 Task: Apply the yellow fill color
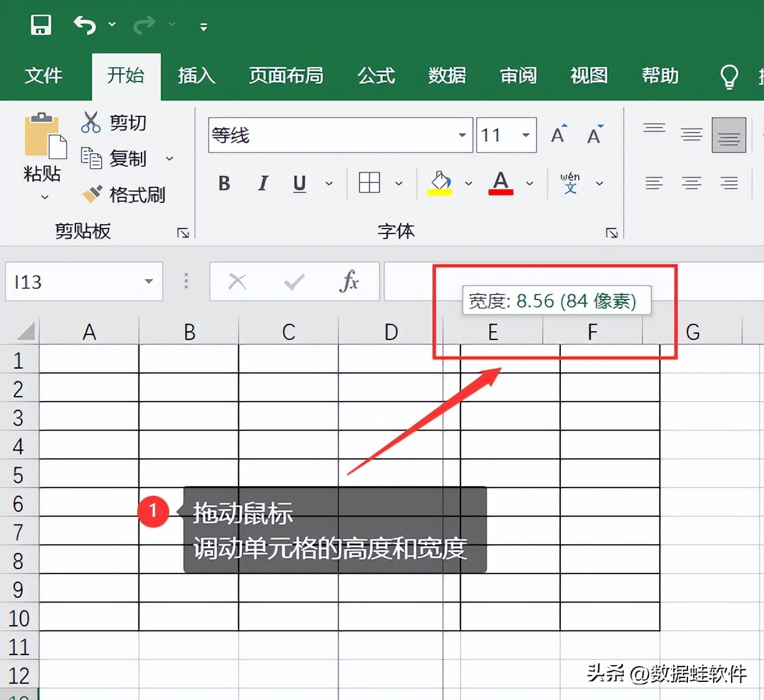pos(440,183)
